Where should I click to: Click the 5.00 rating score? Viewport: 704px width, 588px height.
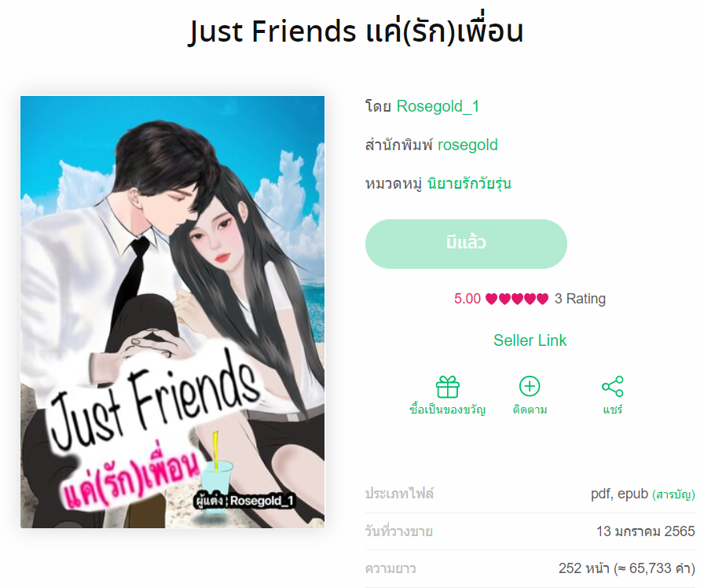pos(467,299)
